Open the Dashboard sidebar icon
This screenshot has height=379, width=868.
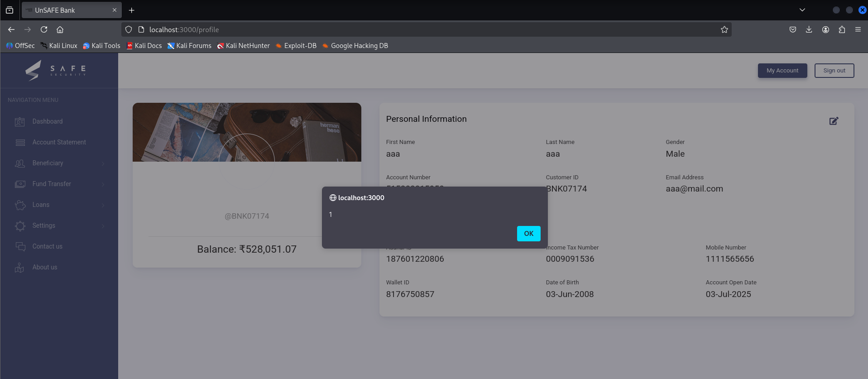(x=20, y=122)
